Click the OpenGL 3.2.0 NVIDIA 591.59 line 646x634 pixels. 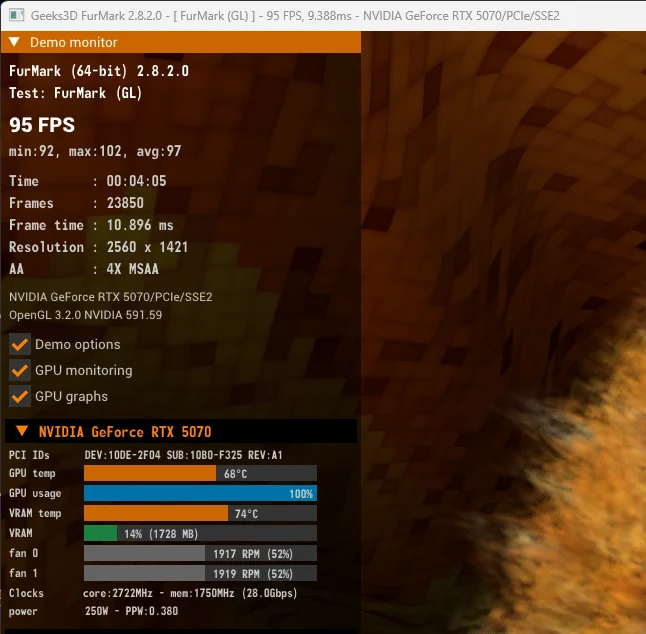click(85, 315)
